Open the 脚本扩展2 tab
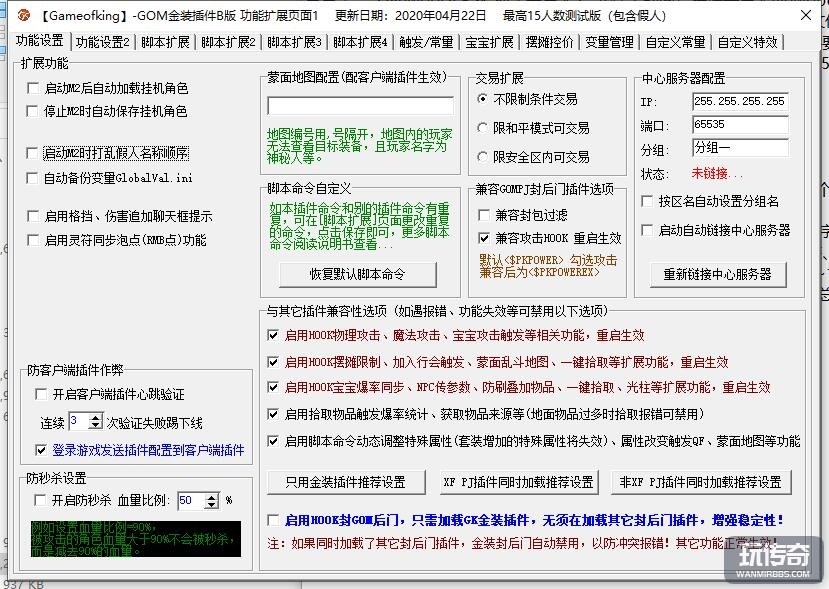This screenshot has height=589, width=829. pos(228,42)
